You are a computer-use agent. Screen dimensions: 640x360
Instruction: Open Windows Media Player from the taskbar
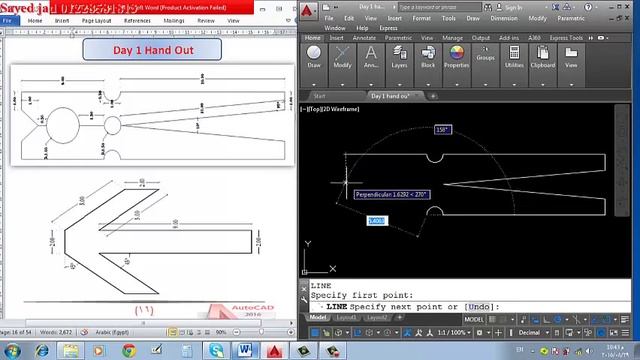coord(99,351)
